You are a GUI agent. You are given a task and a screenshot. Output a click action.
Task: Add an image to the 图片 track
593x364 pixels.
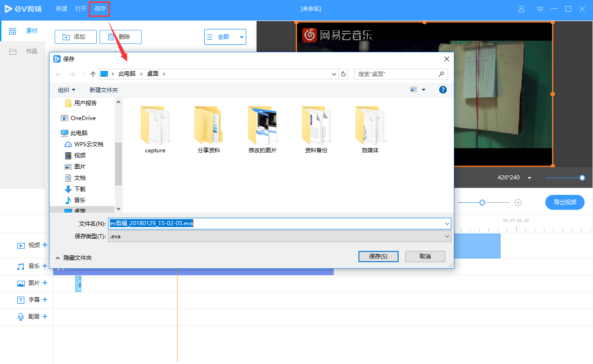click(45, 283)
